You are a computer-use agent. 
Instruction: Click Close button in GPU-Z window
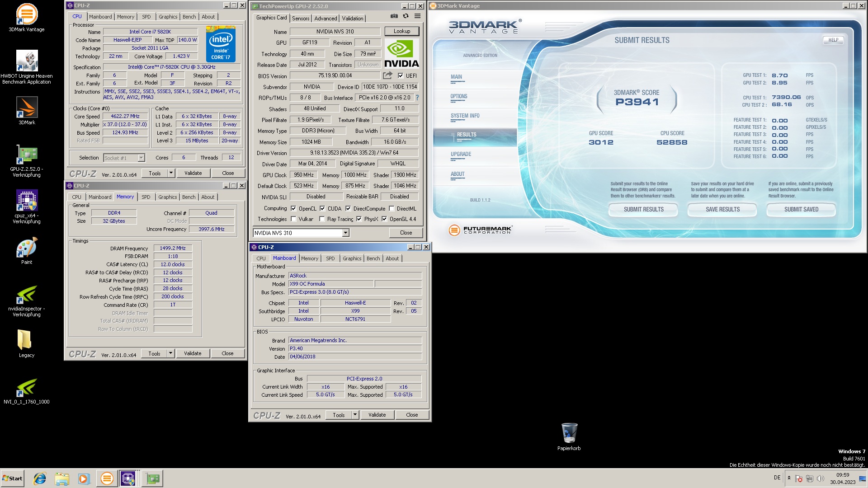[406, 233]
